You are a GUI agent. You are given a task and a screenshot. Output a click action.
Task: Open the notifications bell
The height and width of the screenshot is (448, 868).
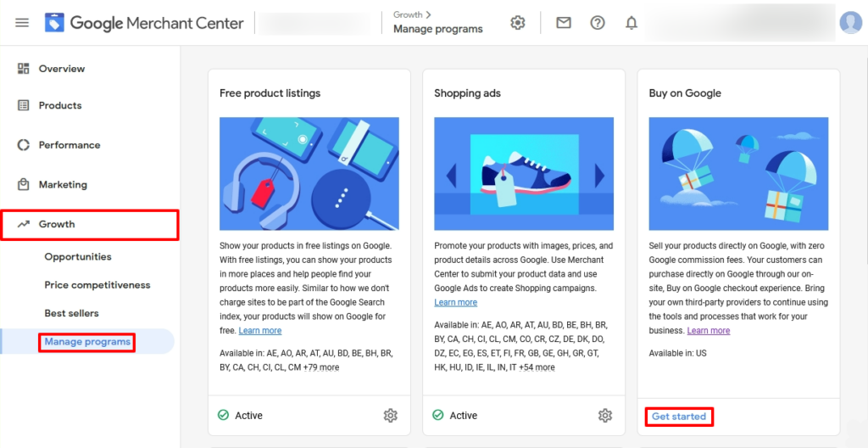coord(631,23)
